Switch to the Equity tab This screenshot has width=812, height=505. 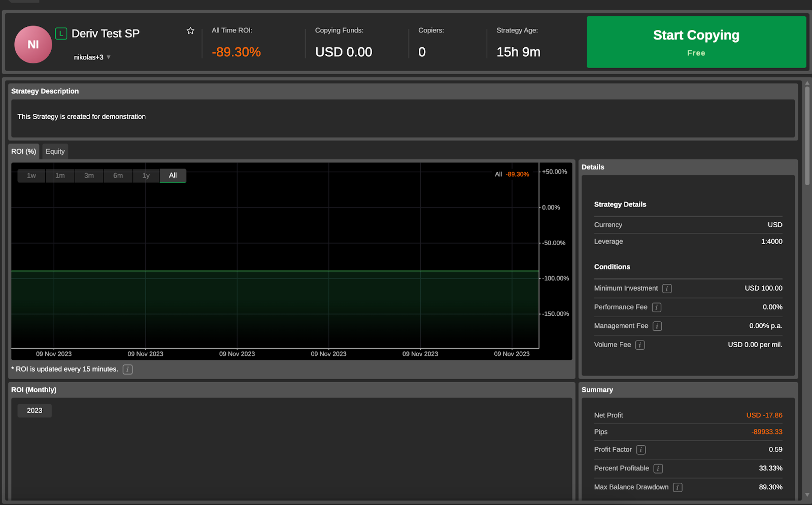point(55,151)
